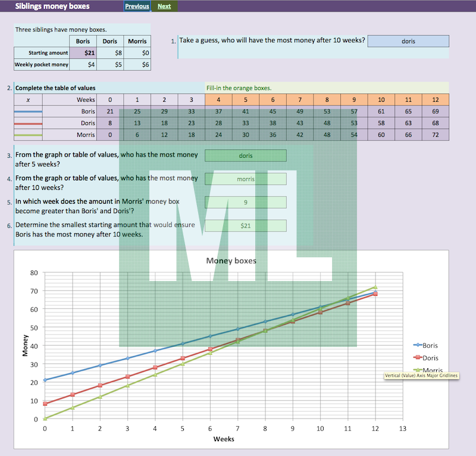This screenshot has width=476, height=456.
Task: Click the green Morris line swatch in table
Action: point(28,135)
